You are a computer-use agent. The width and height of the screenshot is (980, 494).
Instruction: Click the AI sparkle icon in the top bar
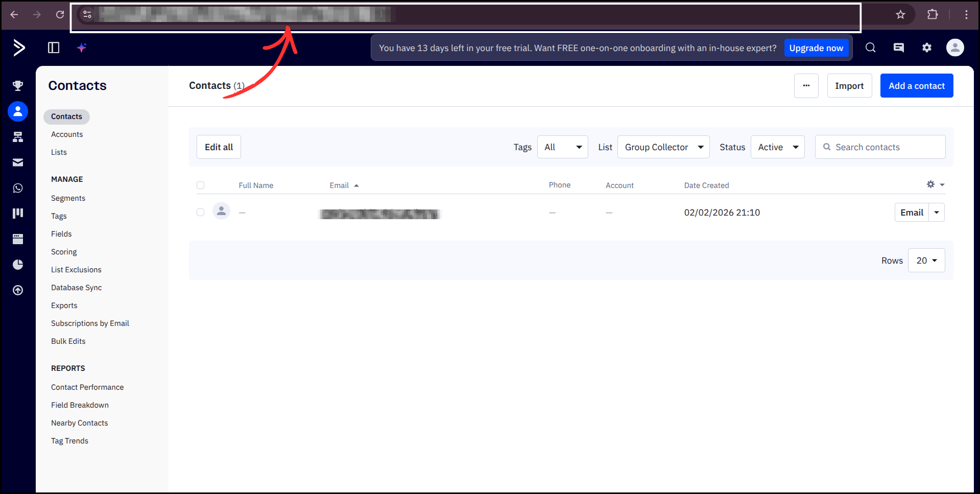pos(81,48)
